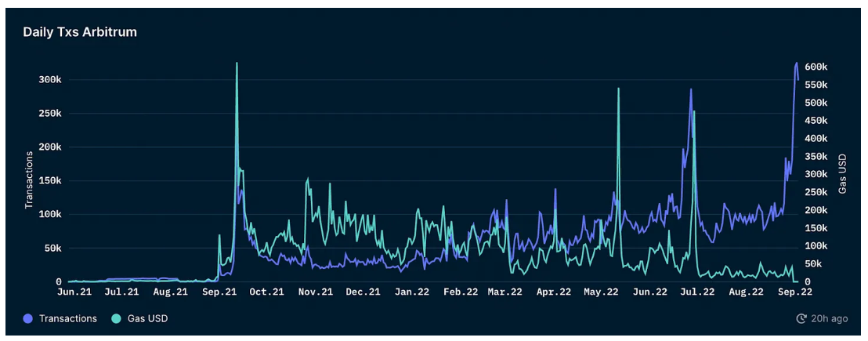Click the 'Oct.21' x-axis label
The image size is (868, 341).
point(267,292)
